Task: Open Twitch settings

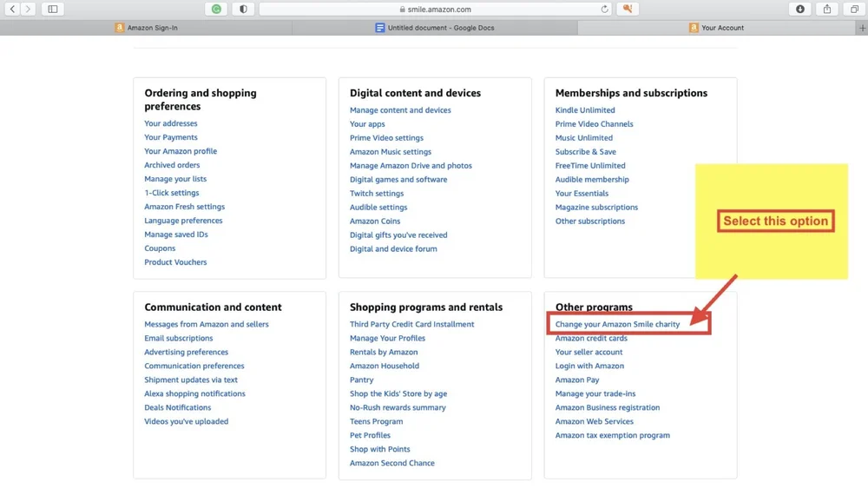Action: (x=377, y=194)
